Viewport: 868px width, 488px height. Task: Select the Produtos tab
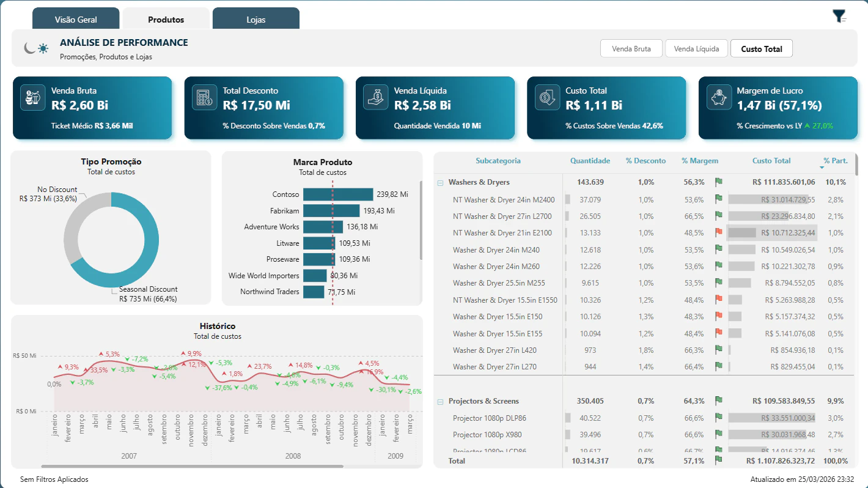(166, 19)
